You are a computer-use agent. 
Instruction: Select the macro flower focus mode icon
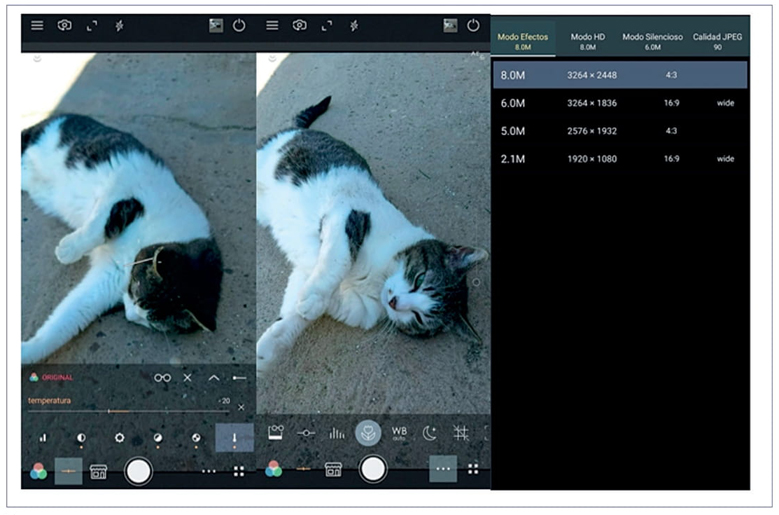pos(368,433)
